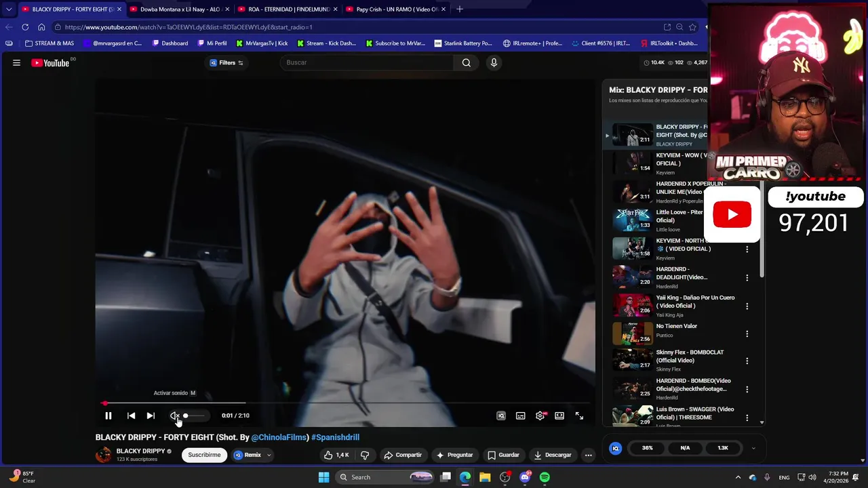The width and height of the screenshot is (868, 488).
Task: Click the browser address bar URL
Action: [x=189, y=27]
